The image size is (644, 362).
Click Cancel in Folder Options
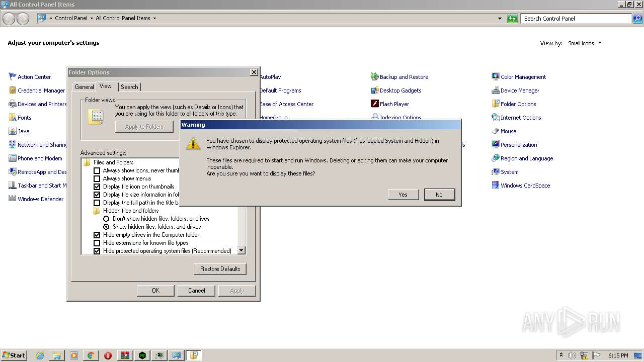pos(197,291)
